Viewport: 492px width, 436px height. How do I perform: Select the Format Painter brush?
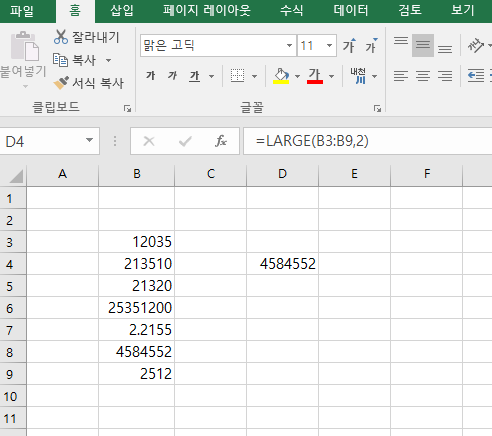(88, 83)
